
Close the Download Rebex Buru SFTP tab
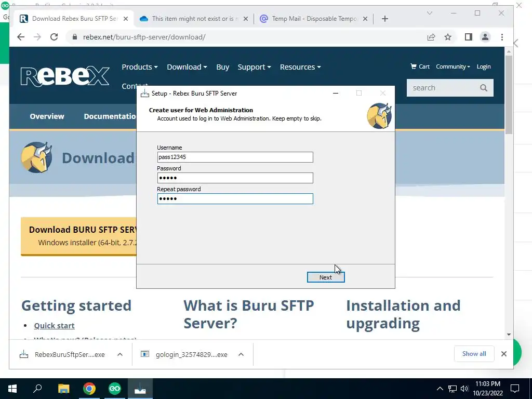pyautogui.click(x=126, y=19)
